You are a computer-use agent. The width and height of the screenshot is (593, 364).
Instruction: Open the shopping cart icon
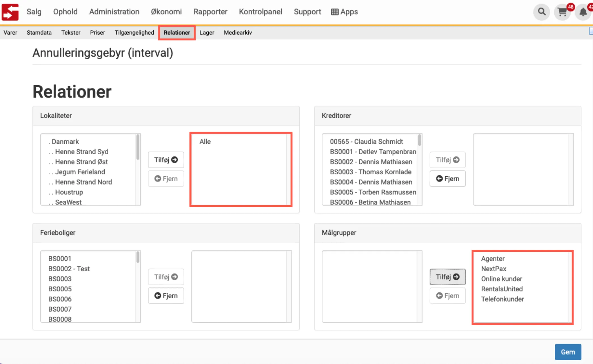[x=562, y=12]
